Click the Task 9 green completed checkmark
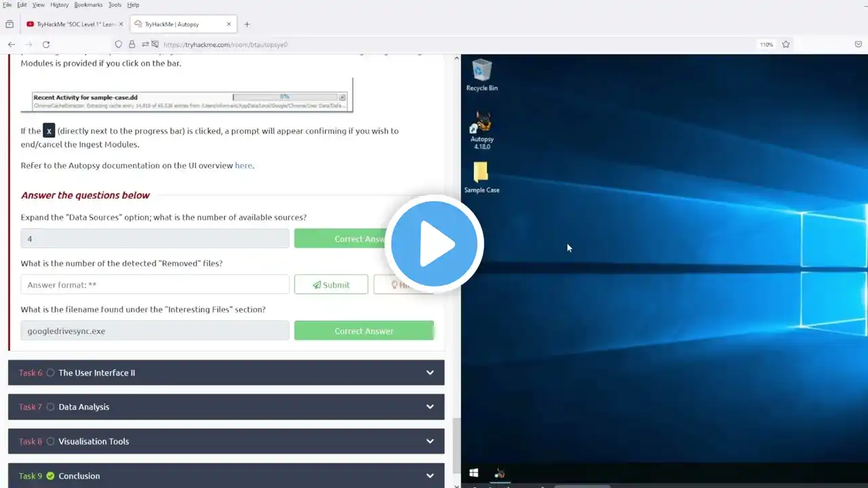 [x=50, y=476]
